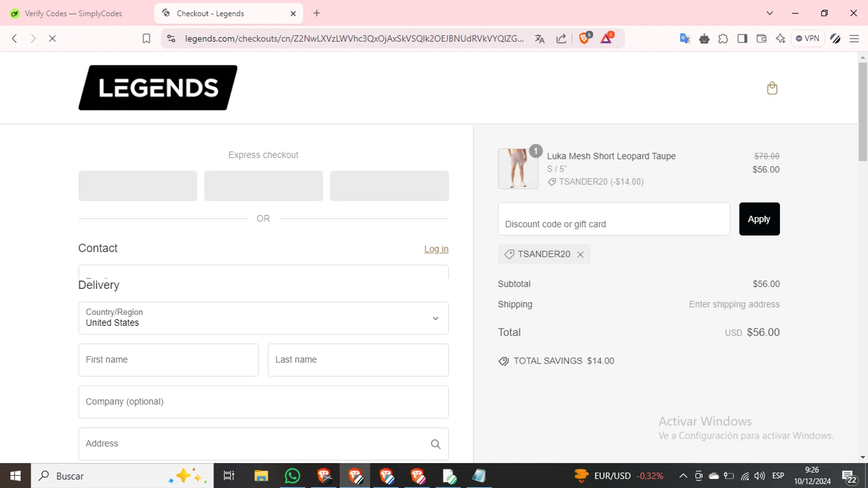Share this page icon
This screenshot has height=488, width=868.
click(x=561, y=39)
